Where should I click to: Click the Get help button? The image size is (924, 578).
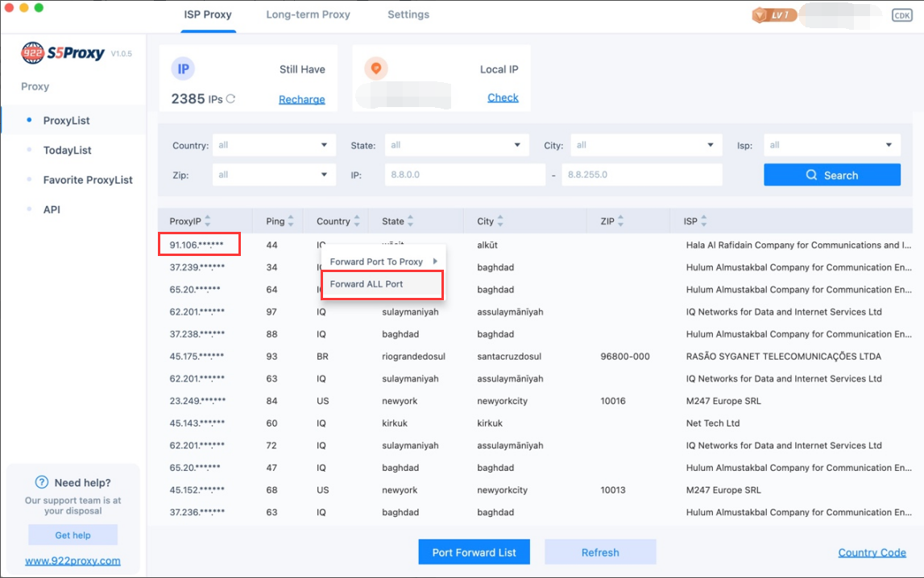(73, 535)
